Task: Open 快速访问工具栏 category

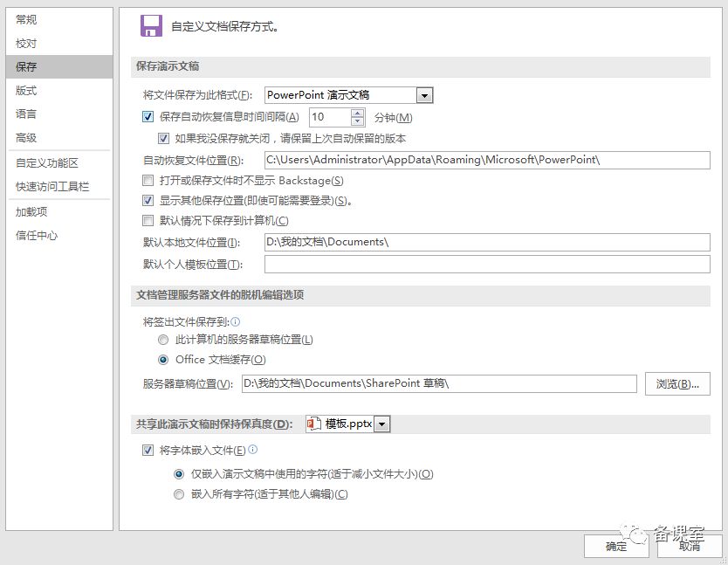Action: 59,187
